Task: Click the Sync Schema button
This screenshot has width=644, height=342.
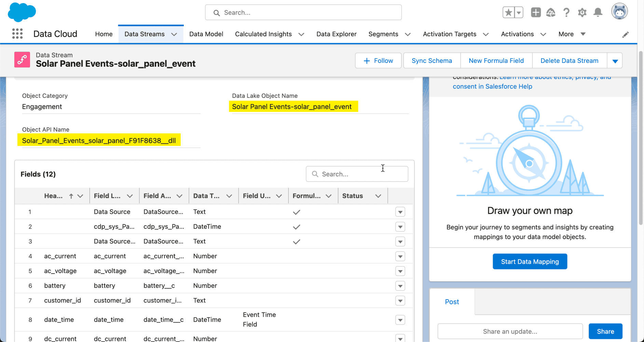Action: coord(432,61)
